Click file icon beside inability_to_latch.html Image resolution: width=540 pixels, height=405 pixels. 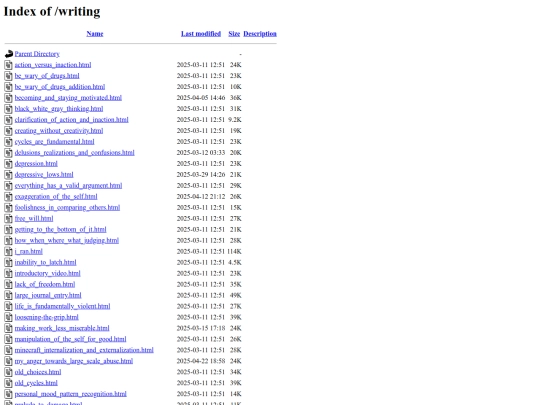9,262
